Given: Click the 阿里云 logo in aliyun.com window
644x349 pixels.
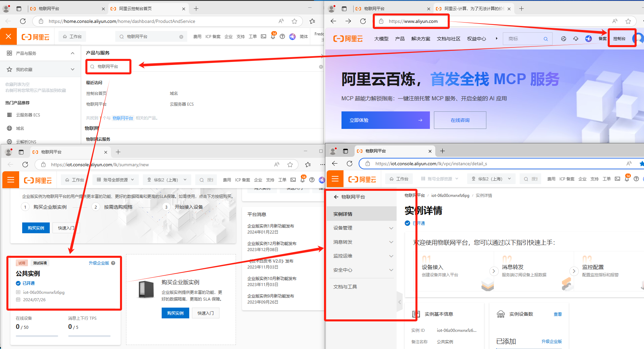Looking at the screenshot, I should [348, 39].
